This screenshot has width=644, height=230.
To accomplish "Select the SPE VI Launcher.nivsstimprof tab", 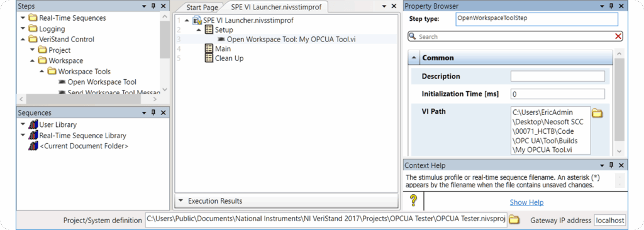I will [276, 7].
